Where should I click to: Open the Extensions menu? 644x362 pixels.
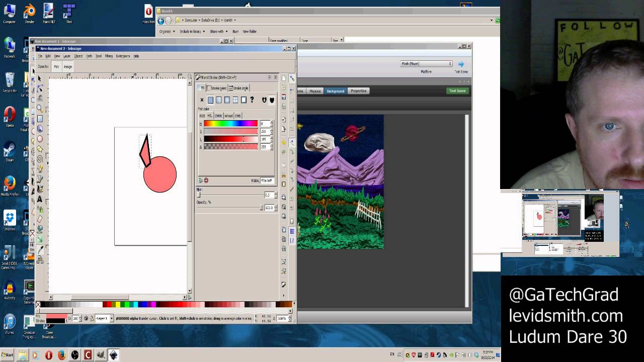tap(123, 56)
